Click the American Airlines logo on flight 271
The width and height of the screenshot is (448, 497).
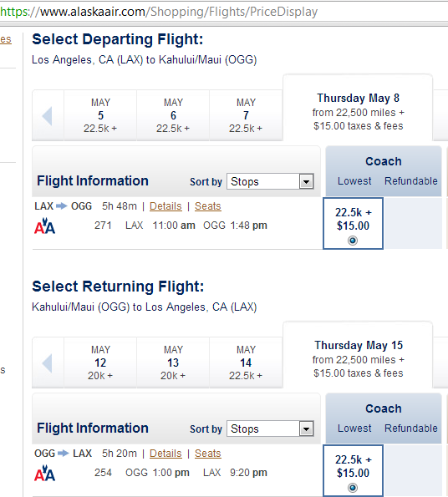pos(44,226)
